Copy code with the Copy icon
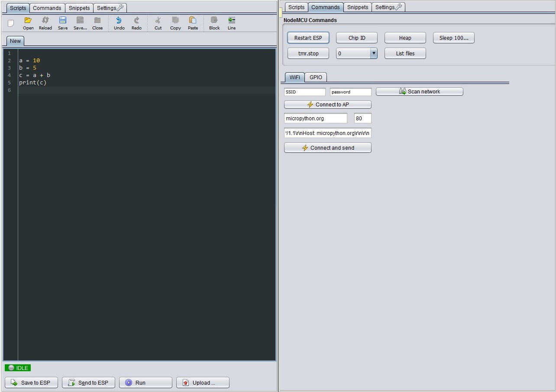This screenshot has width=556, height=392. (175, 23)
